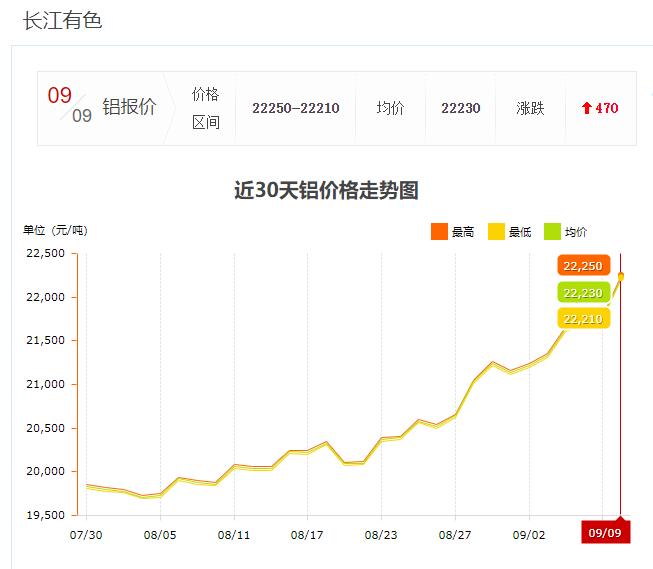653x569 pixels.
Task: Click the 09/09 date badge in the quote bar
Action: coord(69,106)
